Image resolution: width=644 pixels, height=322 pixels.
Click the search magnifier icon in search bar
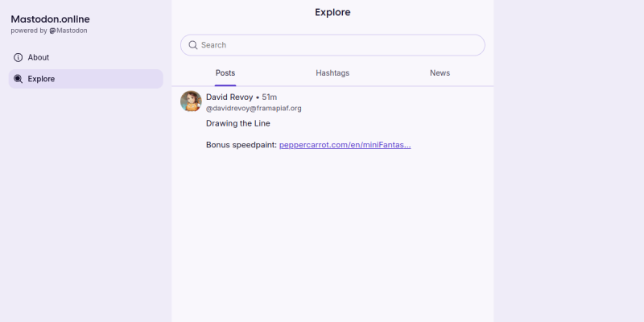pos(193,45)
